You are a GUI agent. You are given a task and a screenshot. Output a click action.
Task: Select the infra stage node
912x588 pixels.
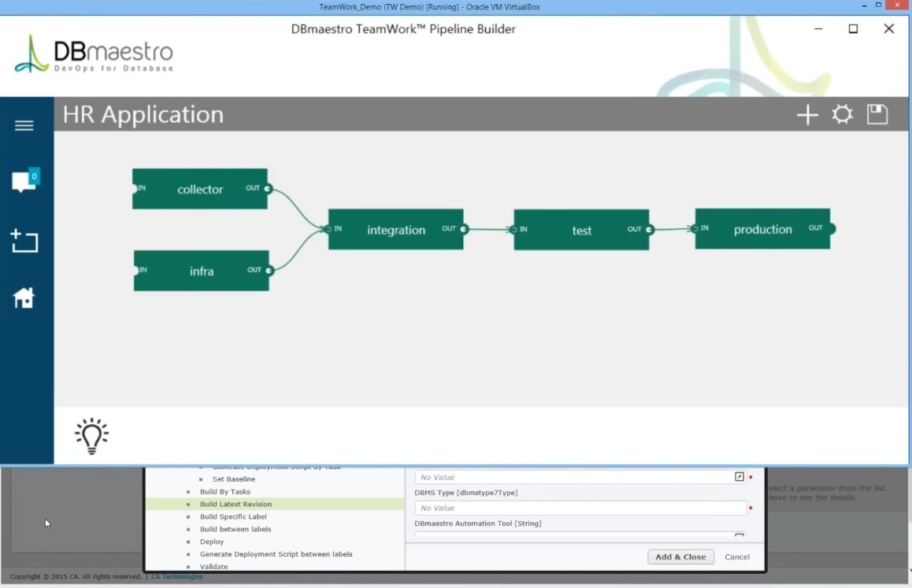tap(202, 271)
